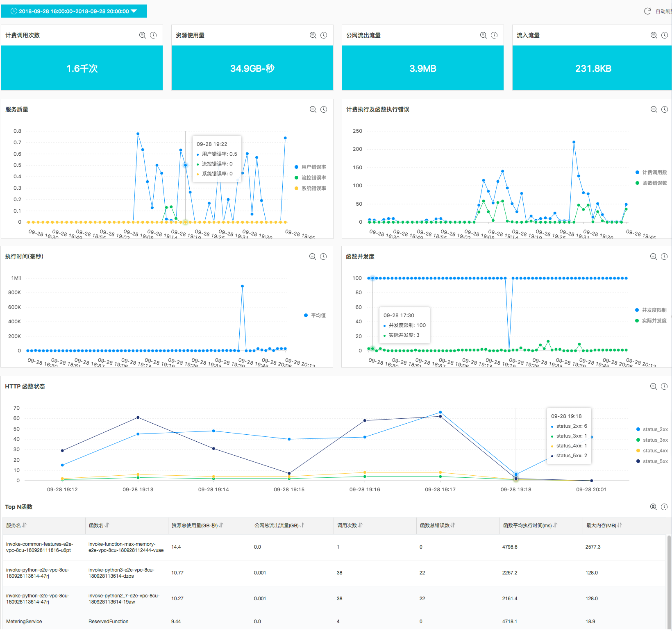Toggle 函数错误数 series in legend
The height and width of the screenshot is (631, 672).
pyautogui.click(x=651, y=183)
